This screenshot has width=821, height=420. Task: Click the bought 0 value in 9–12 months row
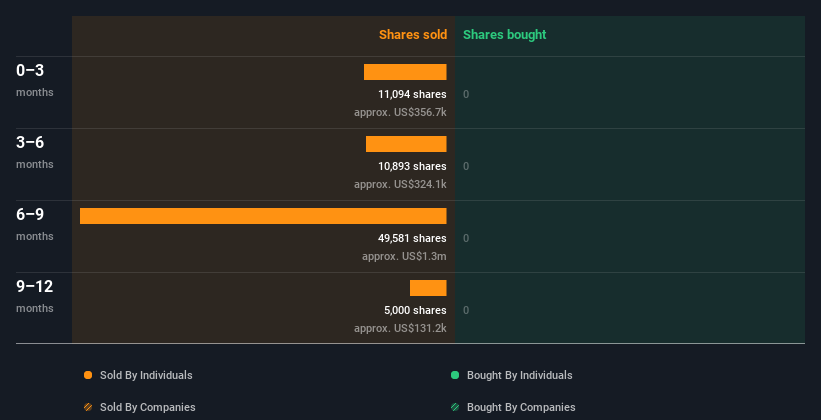click(466, 310)
